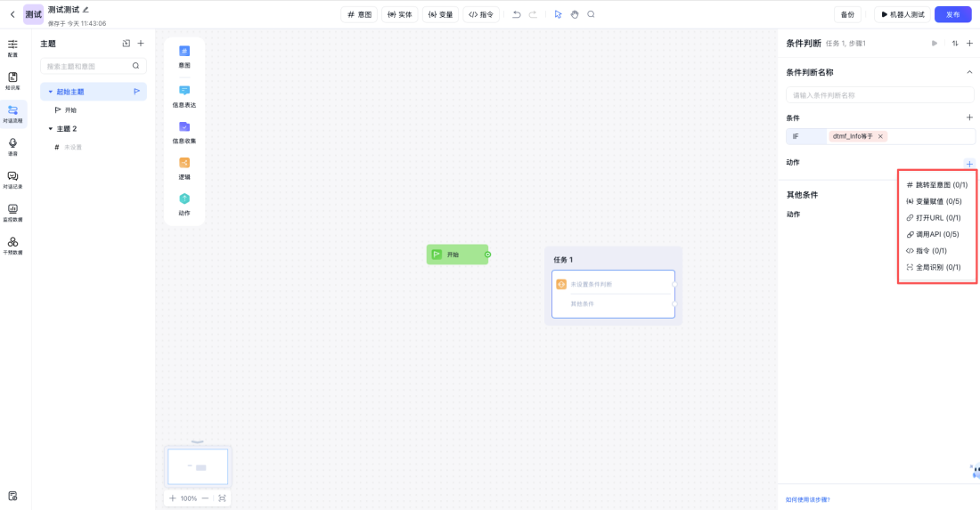This screenshot has width=980, height=510.
Task: Click the IF condition field
Action: coord(880,136)
